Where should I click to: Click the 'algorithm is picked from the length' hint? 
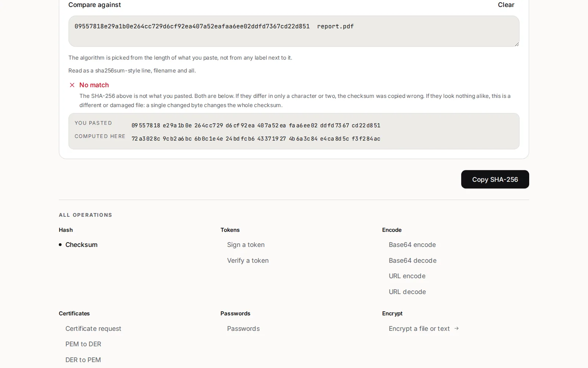pyautogui.click(x=180, y=58)
